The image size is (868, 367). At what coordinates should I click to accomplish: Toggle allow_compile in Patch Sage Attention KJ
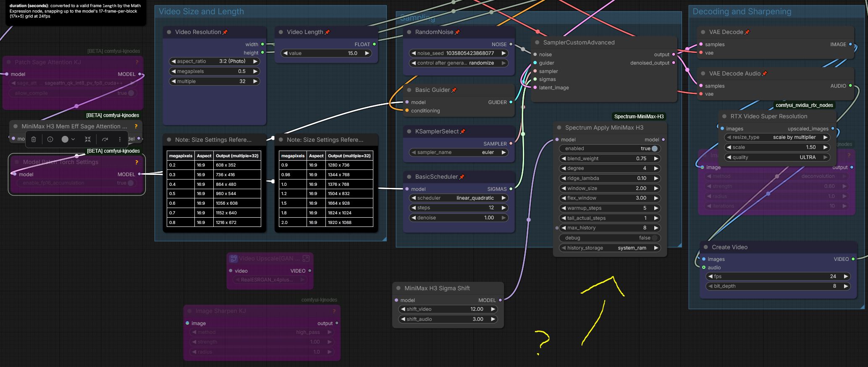point(131,93)
